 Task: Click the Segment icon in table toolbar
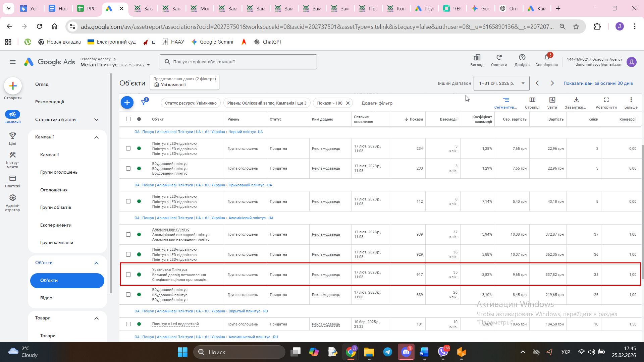pos(506,100)
